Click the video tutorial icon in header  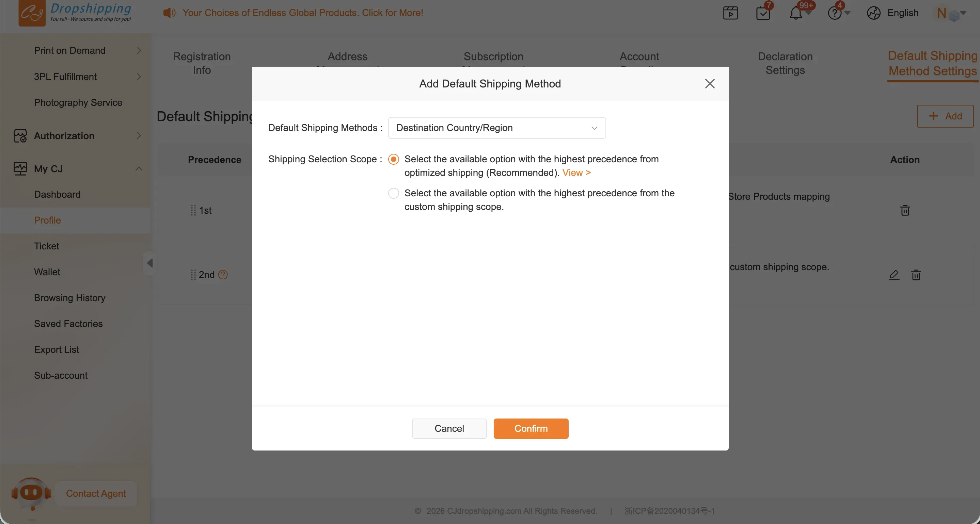point(730,13)
